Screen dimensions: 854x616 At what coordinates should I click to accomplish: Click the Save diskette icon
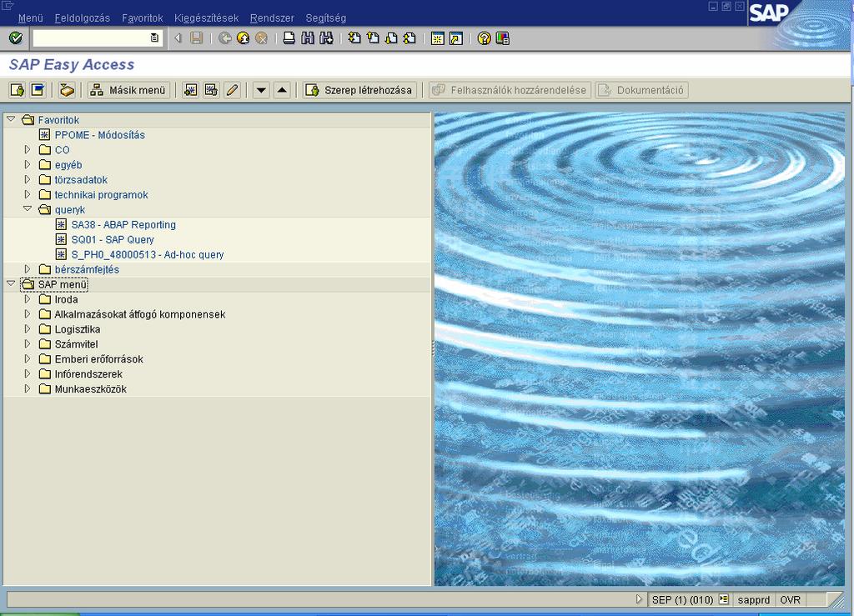tap(197, 38)
